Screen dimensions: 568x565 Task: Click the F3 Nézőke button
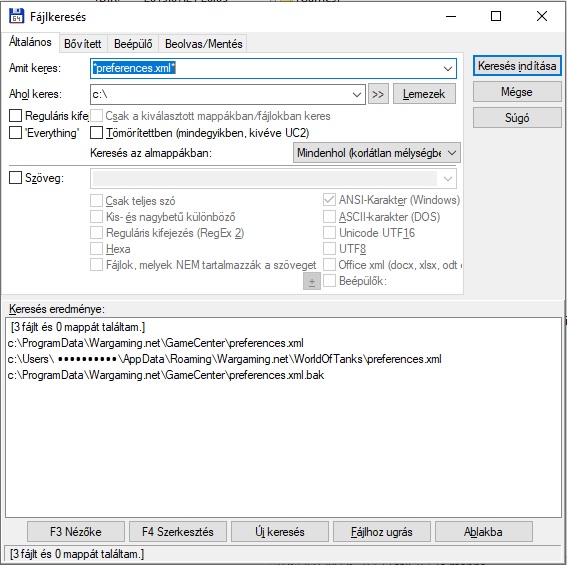point(76,532)
